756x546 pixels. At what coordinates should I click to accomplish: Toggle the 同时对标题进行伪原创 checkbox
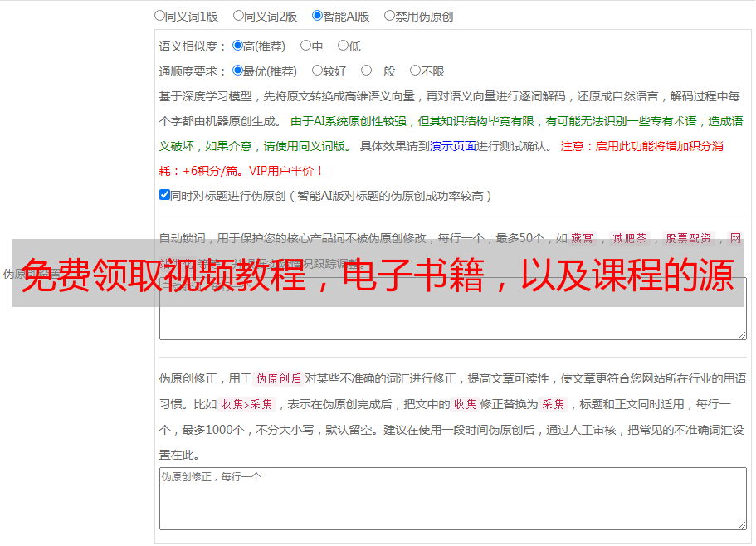[x=164, y=195]
